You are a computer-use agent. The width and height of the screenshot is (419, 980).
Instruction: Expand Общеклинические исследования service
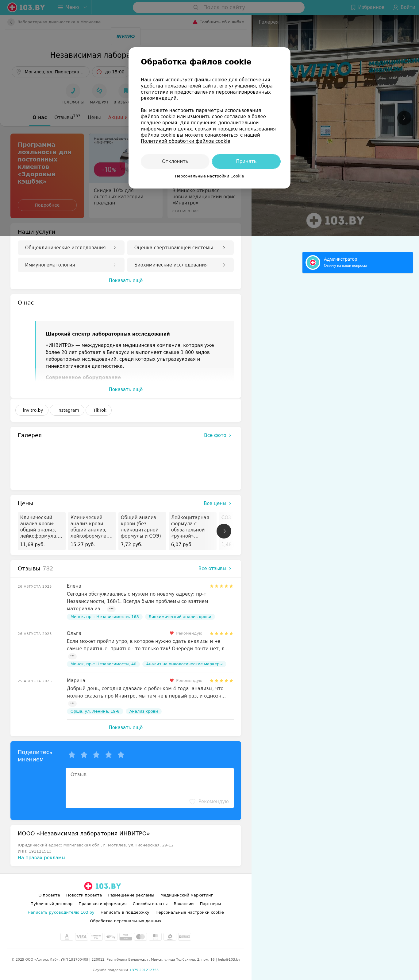(x=71, y=248)
